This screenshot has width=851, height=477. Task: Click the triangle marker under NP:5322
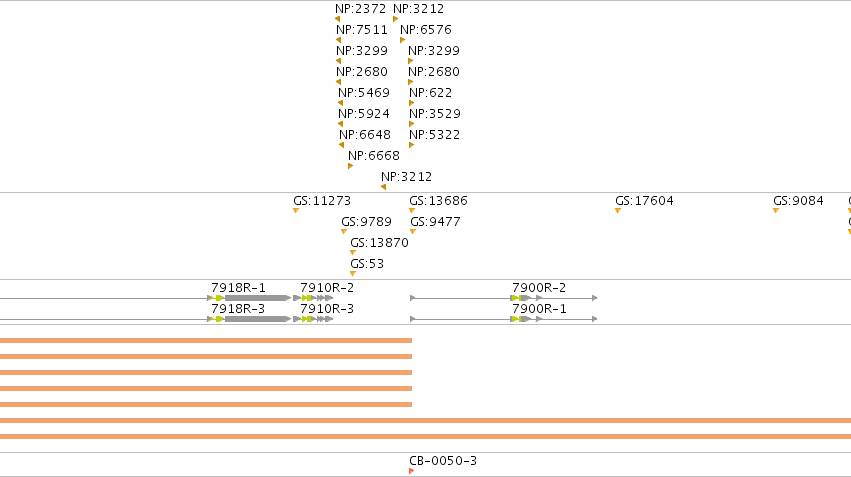click(x=411, y=145)
